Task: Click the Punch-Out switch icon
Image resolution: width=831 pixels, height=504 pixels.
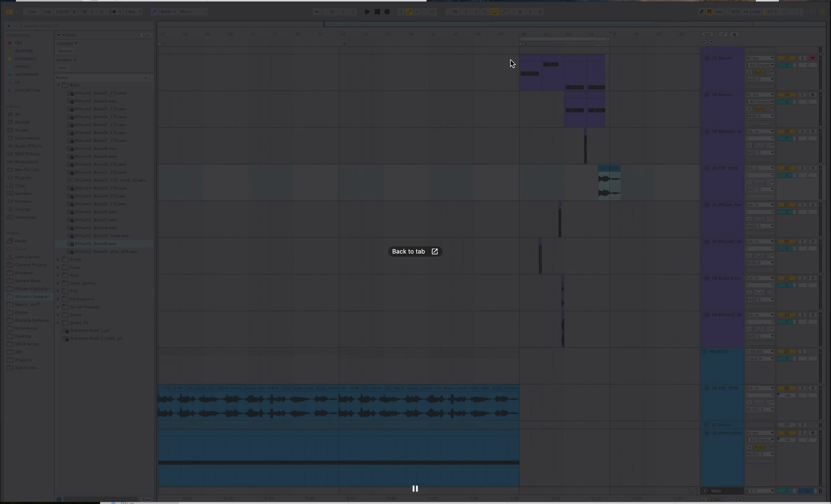Action: pyautogui.click(x=504, y=12)
